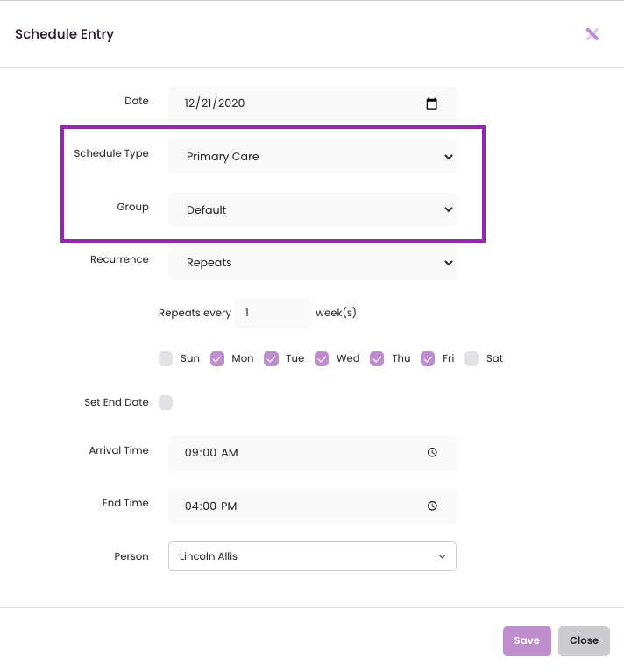The height and width of the screenshot is (672, 624).
Task: Click the 'Recurrence' label
Action: click(119, 259)
